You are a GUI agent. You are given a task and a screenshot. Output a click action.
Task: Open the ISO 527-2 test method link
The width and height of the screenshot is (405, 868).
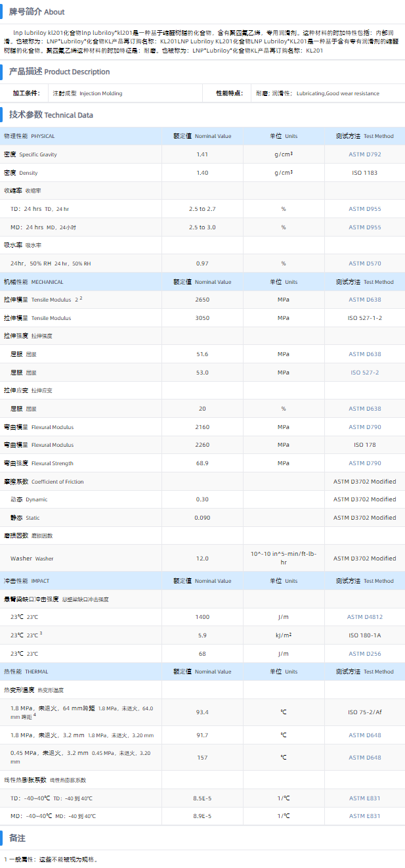click(x=364, y=373)
